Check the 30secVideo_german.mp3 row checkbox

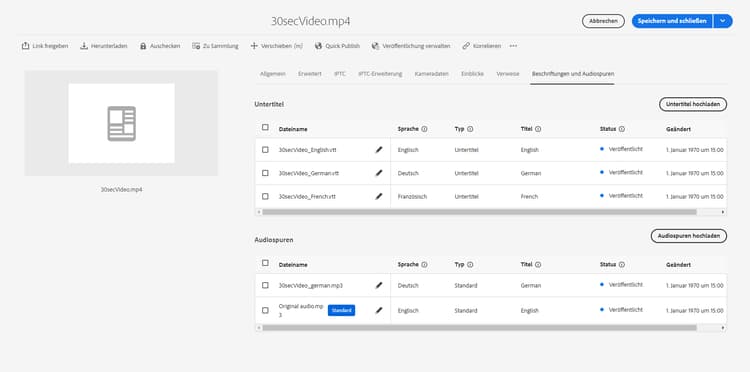265,285
